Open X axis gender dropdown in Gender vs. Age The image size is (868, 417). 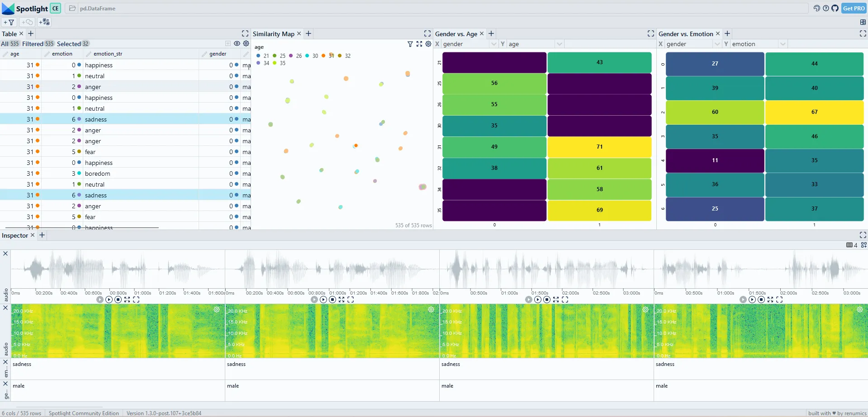(470, 44)
